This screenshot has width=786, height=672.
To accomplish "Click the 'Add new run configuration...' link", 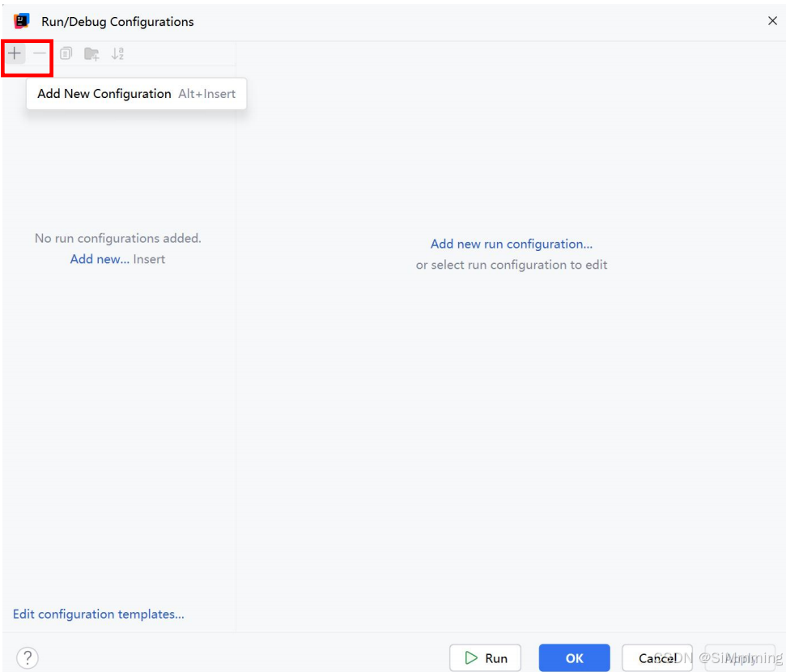I will [x=512, y=245].
